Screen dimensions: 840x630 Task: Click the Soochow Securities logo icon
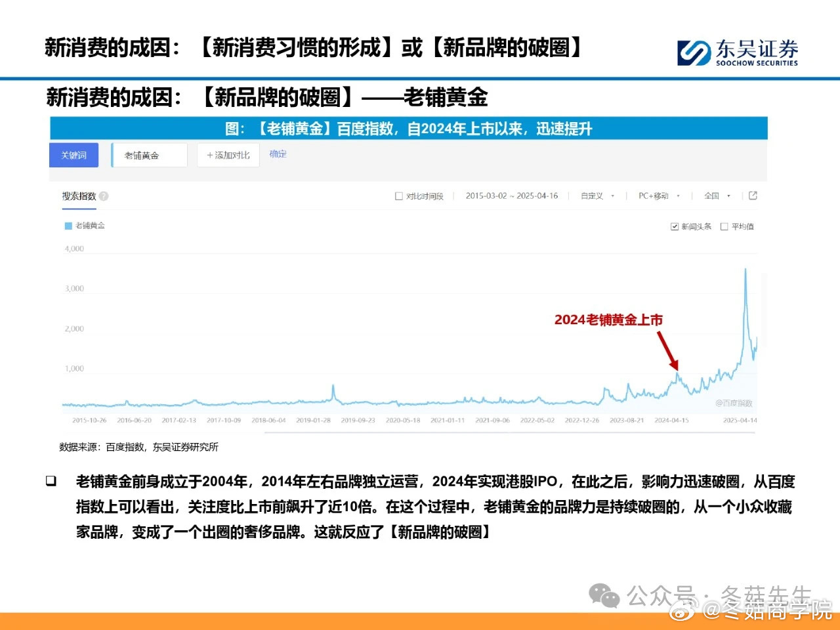click(x=694, y=52)
